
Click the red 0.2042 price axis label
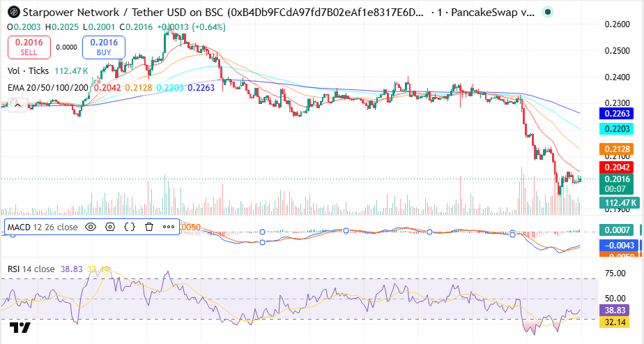pyautogui.click(x=617, y=167)
